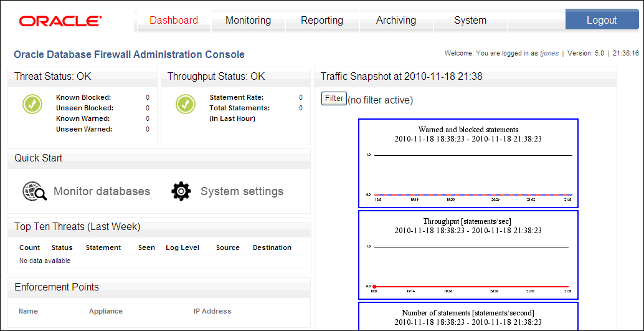The height and width of the screenshot is (331, 644).
Task: Open the Number of statements chart
Action: [468, 316]
